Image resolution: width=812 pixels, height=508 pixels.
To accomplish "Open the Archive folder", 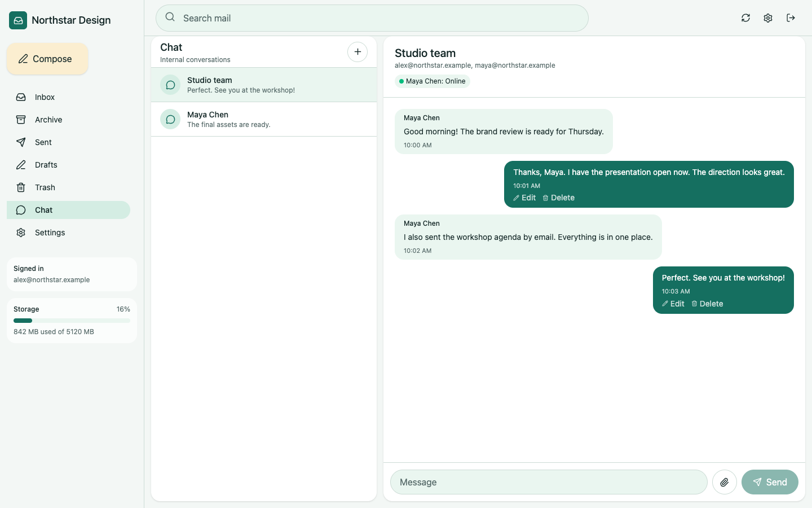I will pyautogui.click(x=68, y=120).
